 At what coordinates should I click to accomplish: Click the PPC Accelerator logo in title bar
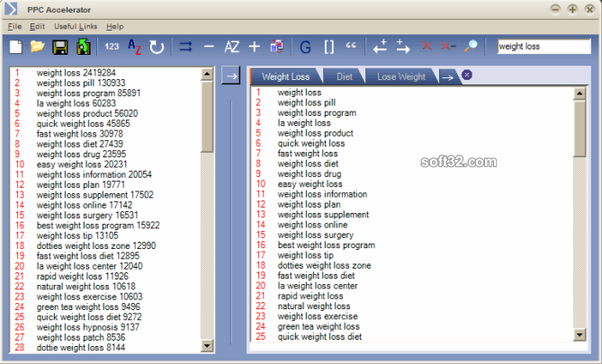tap(11, 9)
